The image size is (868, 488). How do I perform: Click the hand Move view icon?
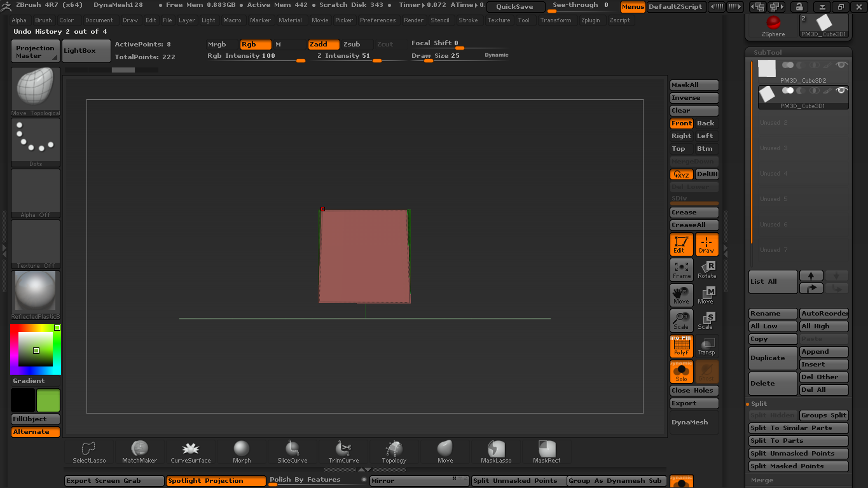pos(682,295)
